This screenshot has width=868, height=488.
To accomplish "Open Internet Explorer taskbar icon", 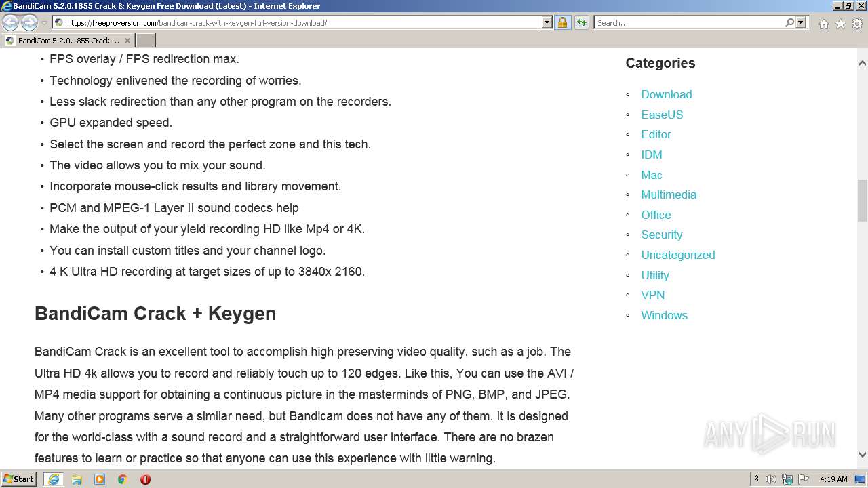I will tap(54, 479).
